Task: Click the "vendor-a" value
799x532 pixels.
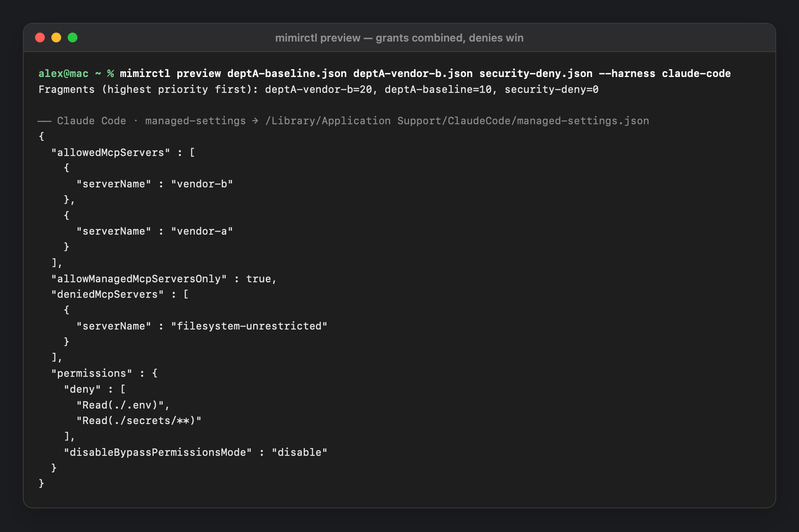Action: pyautogui.click(x=202, y=231)
